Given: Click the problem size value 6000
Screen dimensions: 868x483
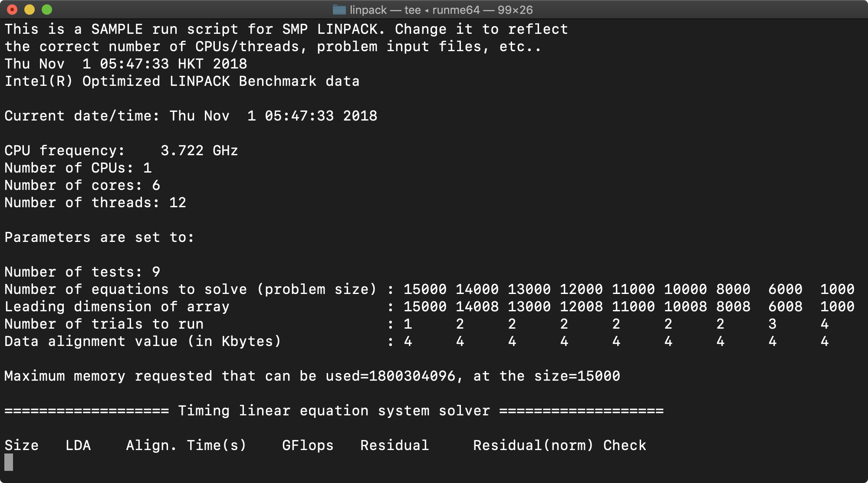Looking at the screenshot, I should click(x=785, y=289).
